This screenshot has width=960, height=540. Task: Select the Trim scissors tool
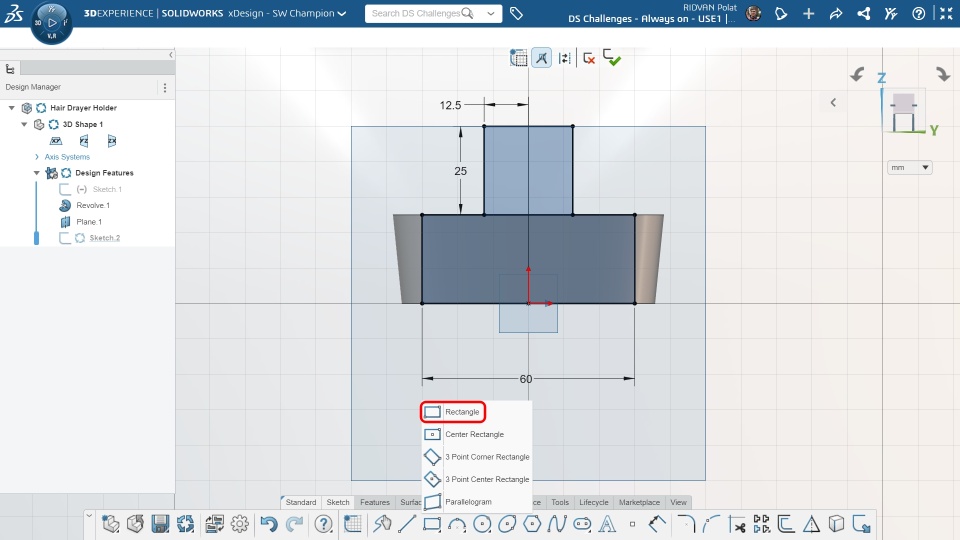coord(737,524)
